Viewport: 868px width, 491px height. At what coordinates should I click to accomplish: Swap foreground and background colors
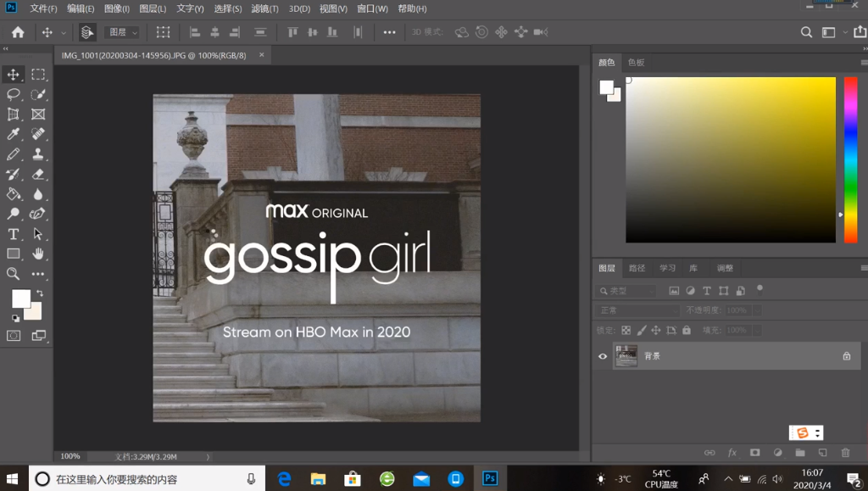point(40,293)
